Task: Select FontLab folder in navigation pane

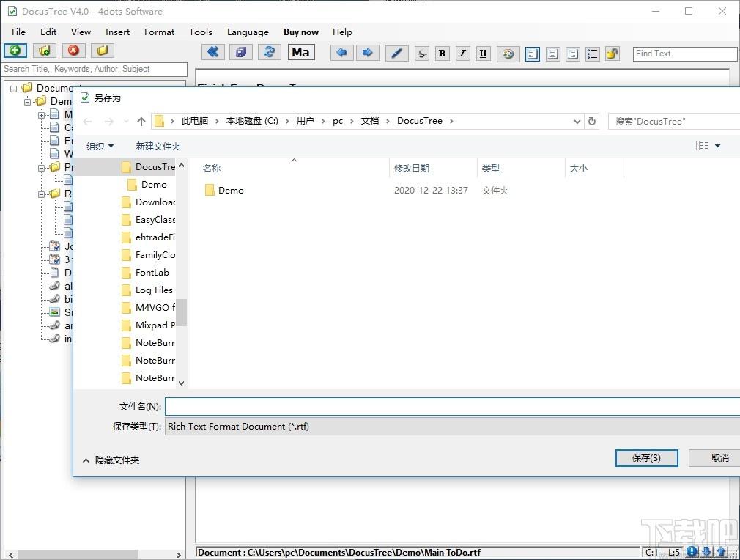Action: point(145,273)
